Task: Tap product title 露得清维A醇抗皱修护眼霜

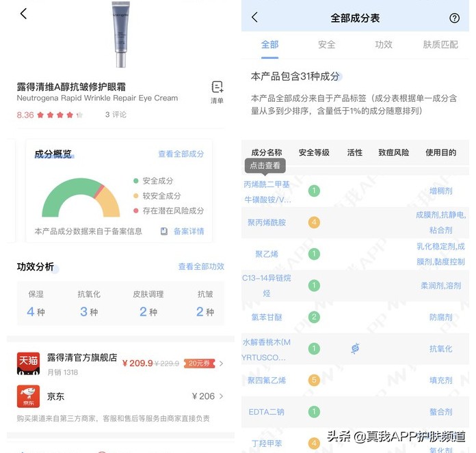Action: (x=71, y=87)
